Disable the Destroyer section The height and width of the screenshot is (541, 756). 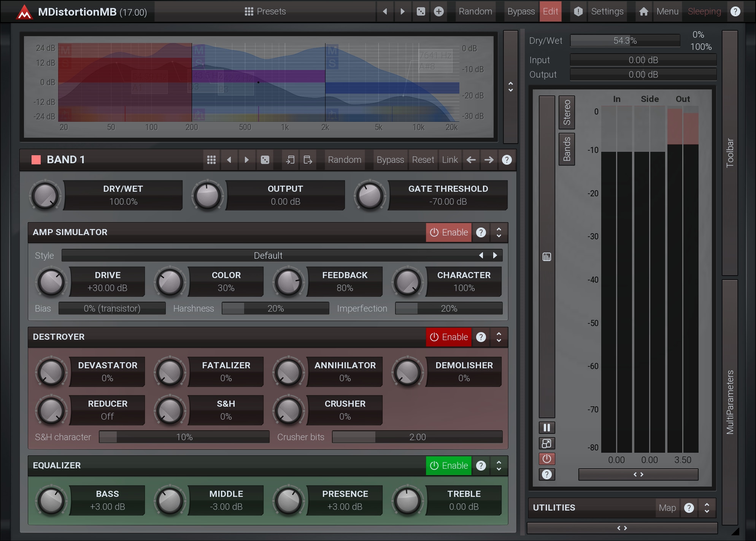point(449,337)
